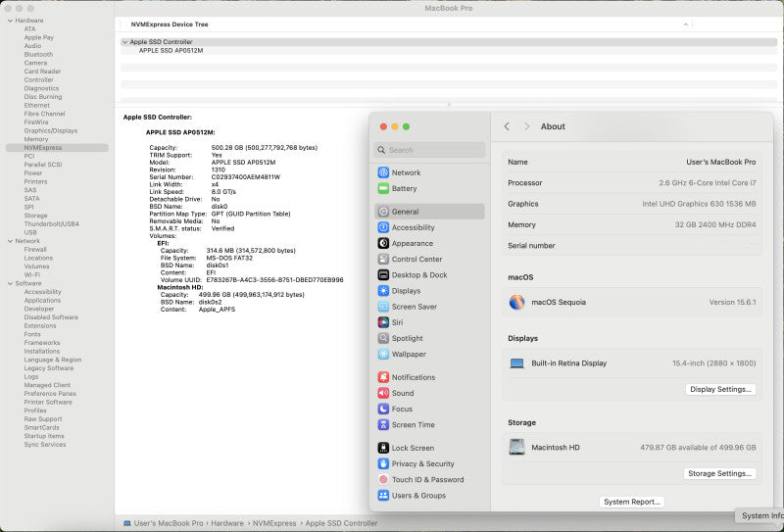Collapse the Software section in System Information
This screenshot has width=784, height=532.
pyautogui.click(x=10, y=283)
